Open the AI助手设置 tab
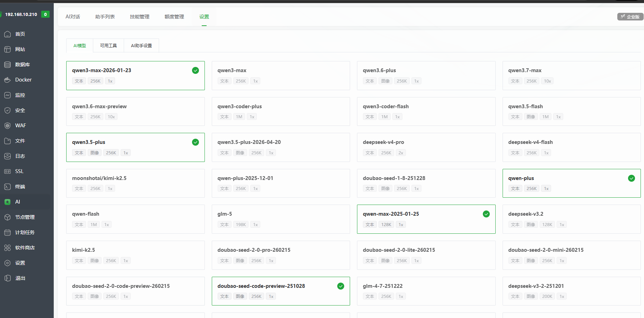Viewport: 644px width, 318px height. pos(141,45)
